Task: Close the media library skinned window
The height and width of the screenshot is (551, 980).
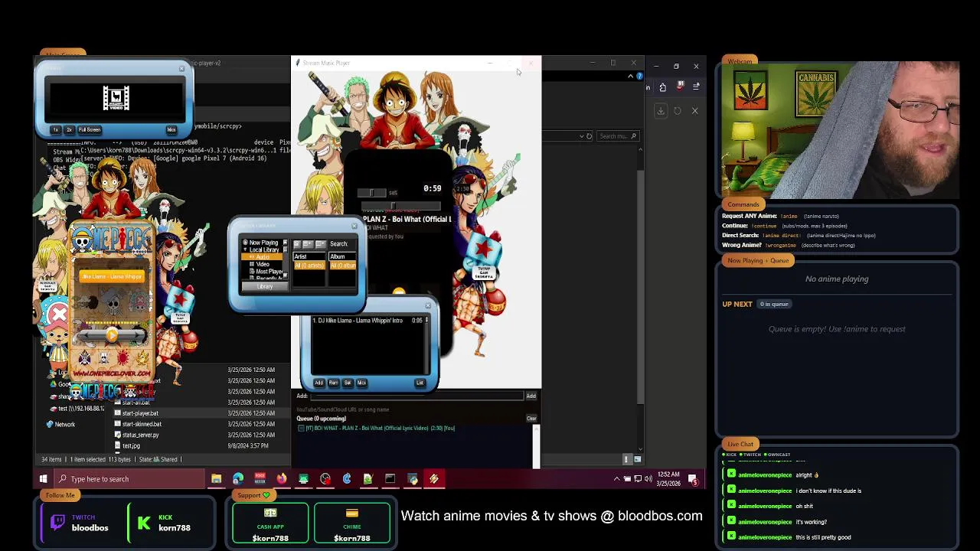Action: click(354, 226)
